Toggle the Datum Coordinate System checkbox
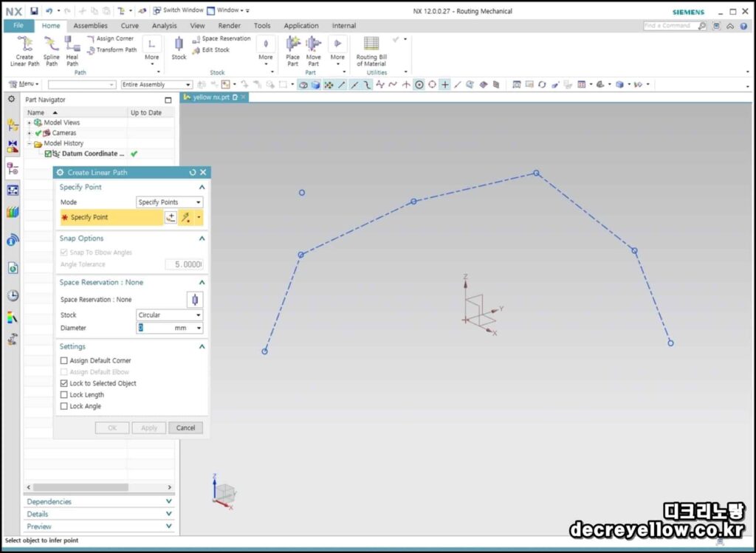 [48, 154]
